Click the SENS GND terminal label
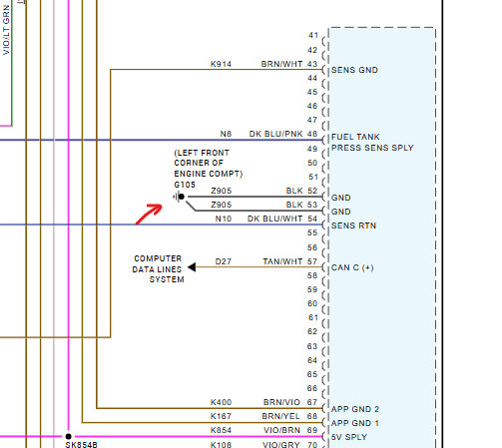 coord(354,70)
